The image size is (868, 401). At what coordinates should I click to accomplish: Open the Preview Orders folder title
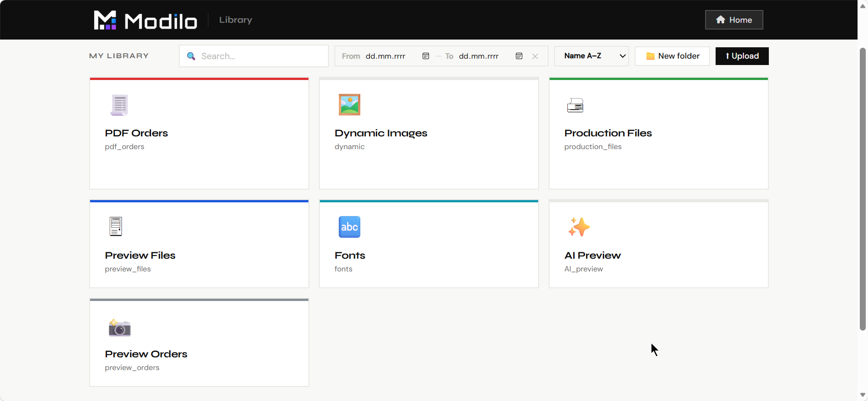(146, 354)
